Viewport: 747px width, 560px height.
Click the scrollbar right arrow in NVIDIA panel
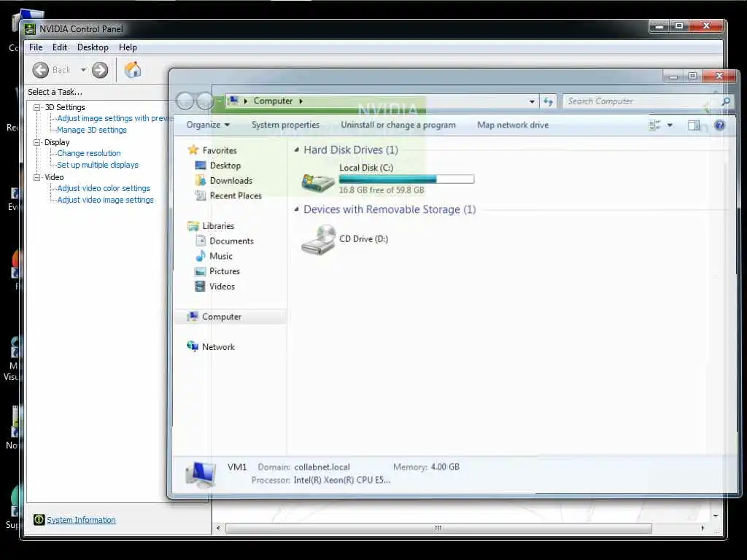pos(703,528)
